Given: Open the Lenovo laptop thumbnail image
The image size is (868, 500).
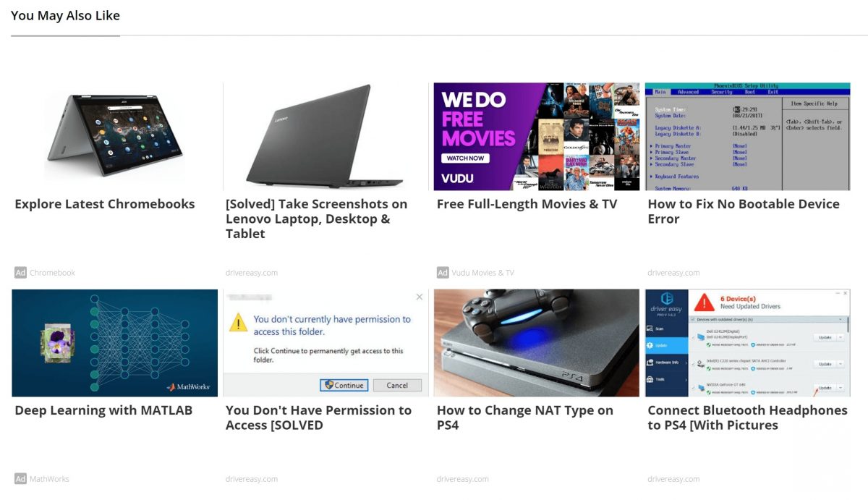Looking at the screenshot, I should (x=325, y=136).
